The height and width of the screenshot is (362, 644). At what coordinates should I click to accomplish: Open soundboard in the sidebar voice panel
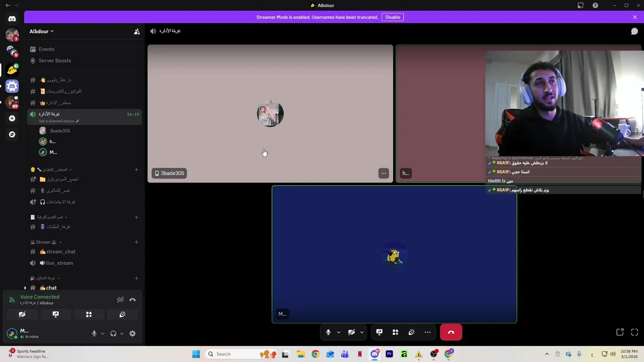coord(122,314)
